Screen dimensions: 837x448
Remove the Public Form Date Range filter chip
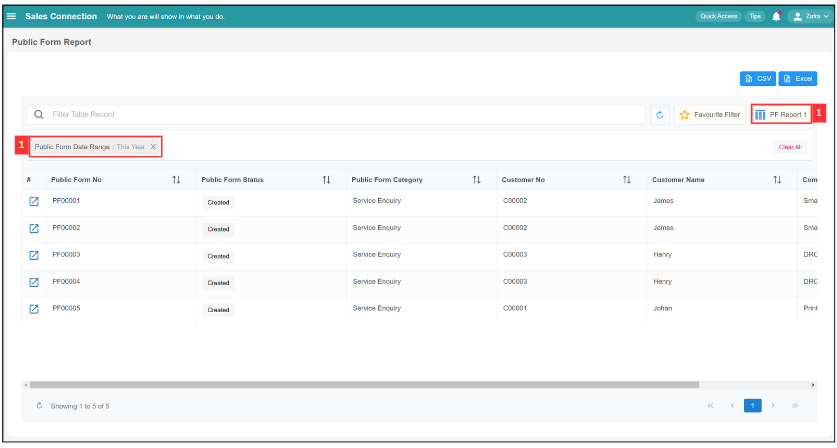click(x=153, y=147)
